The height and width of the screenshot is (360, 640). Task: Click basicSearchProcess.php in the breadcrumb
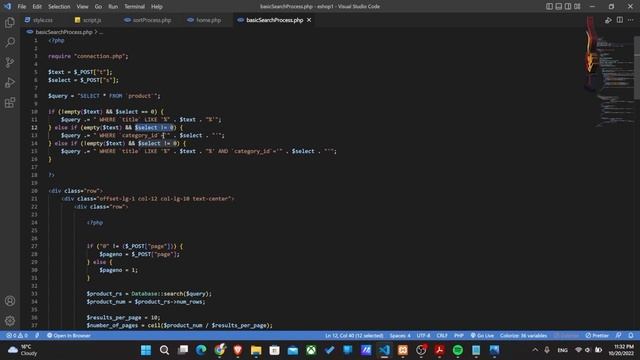tap(64, 32)
